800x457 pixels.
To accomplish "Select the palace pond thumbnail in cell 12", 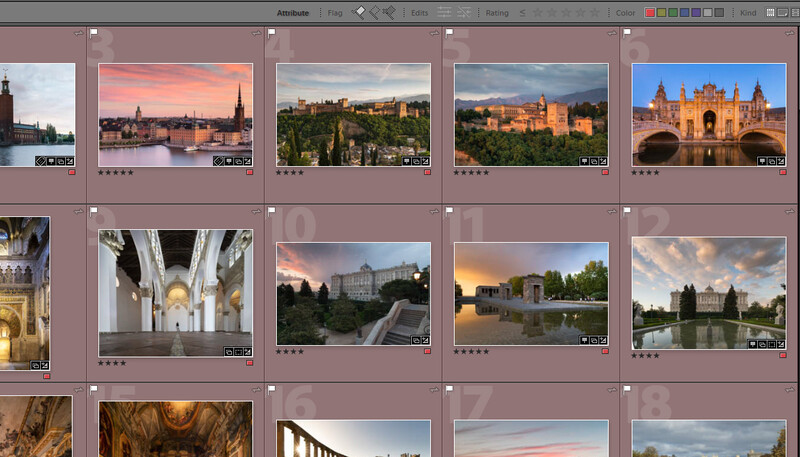I will pos(709,293).
